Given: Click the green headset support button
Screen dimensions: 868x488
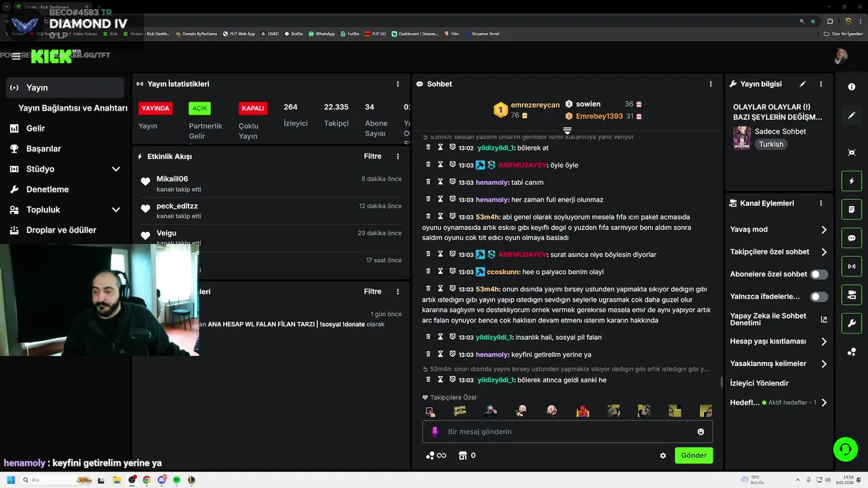Looking at the screenshot, I should pos(846,449).
